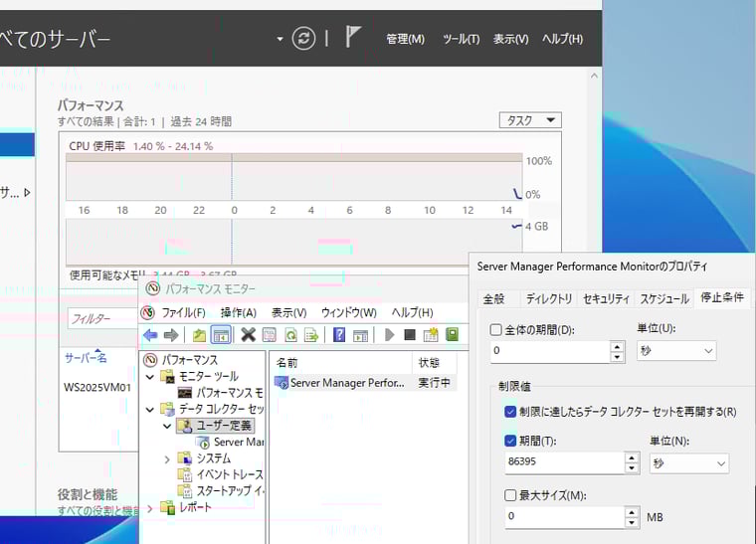Open the ウィンドウ(W) menu

pos(348,312)
